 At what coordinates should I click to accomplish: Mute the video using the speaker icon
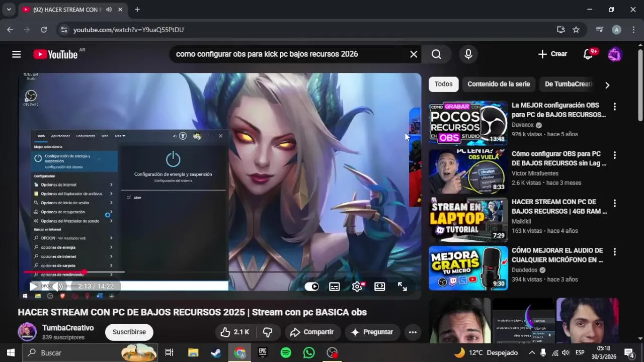[59, 286]
